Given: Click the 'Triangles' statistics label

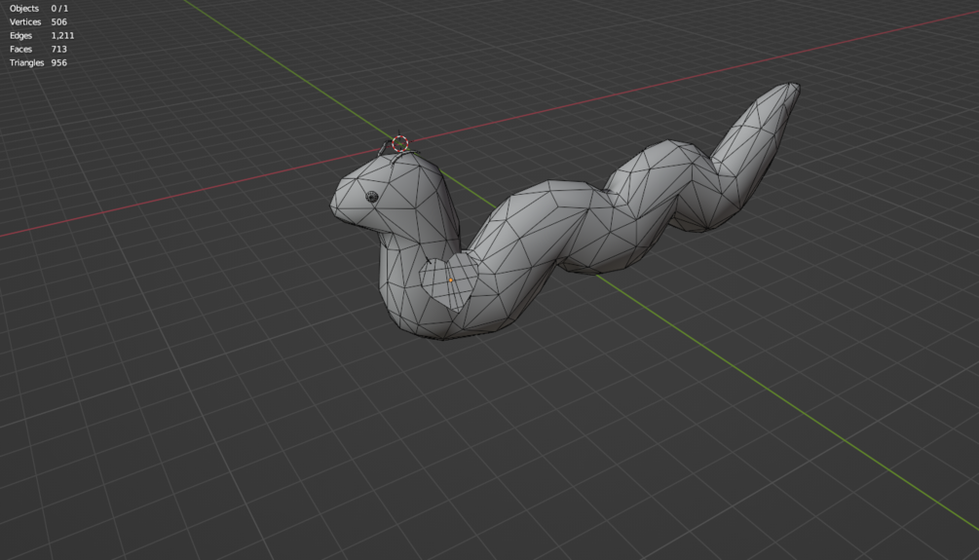Looking at the screenshot, I should (x=27, y=62).
